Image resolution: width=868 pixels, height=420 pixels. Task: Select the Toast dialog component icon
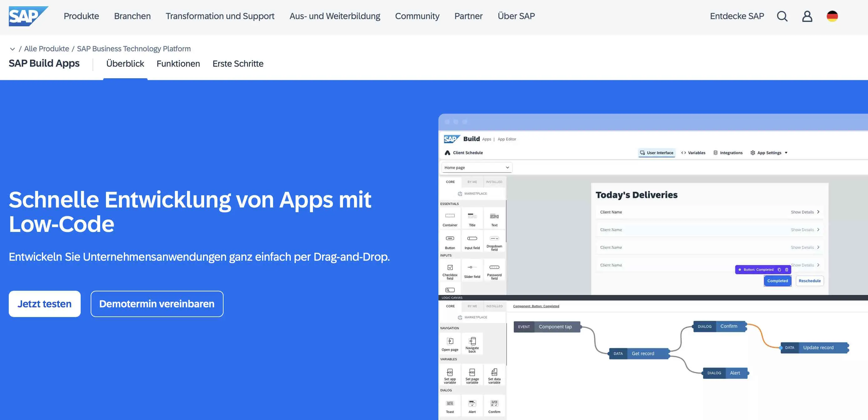(450, 403)
